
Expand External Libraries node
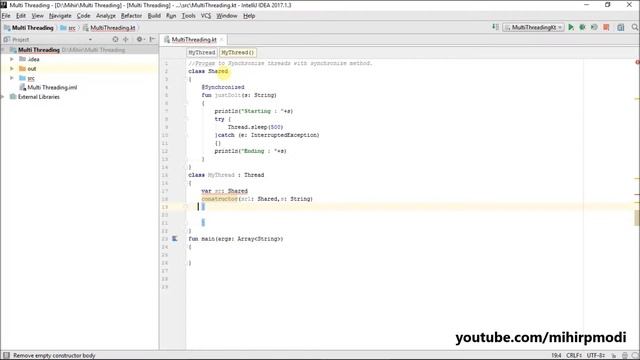pos(3,97)
